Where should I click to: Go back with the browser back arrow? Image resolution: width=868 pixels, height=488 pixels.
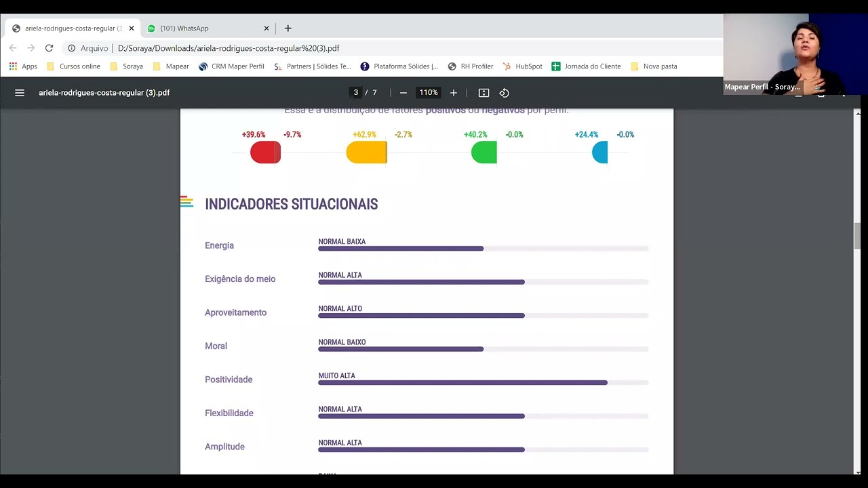(13, 48)
